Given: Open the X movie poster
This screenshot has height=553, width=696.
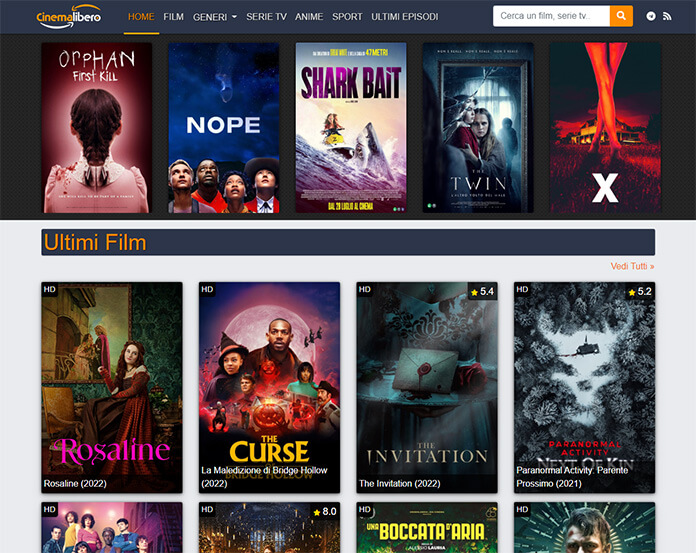Looking at the screenshot, I should point(605,128).
